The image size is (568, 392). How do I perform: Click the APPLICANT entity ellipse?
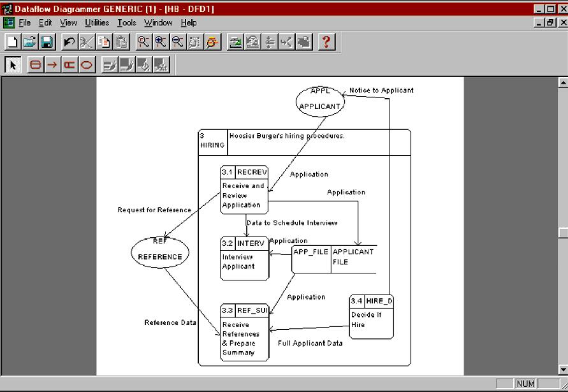coord(321,101)
